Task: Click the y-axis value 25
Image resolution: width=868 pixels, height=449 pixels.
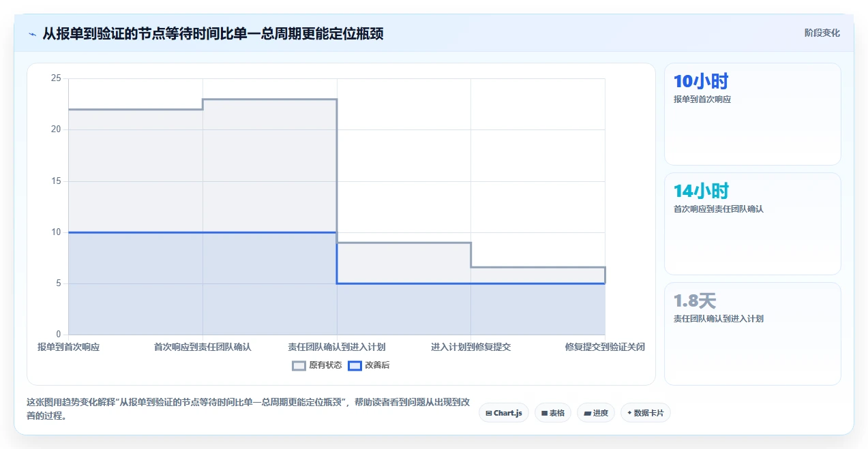Action: [x=56, y=78]
